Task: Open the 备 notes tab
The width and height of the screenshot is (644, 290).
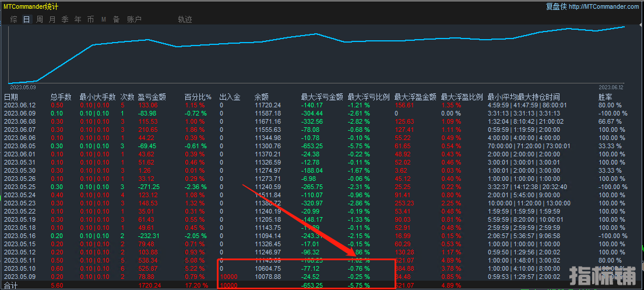Action: click(116, 19)
